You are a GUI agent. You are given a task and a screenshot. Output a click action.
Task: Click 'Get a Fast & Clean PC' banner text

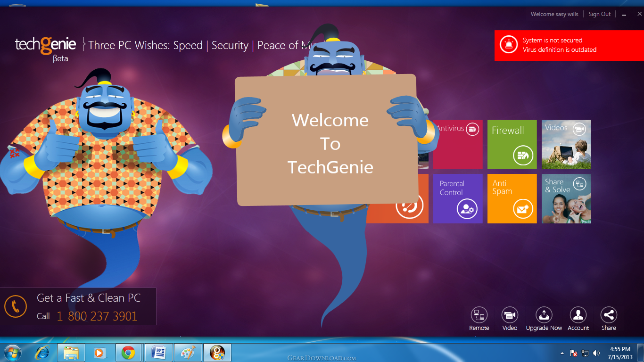tap(89, 298)
